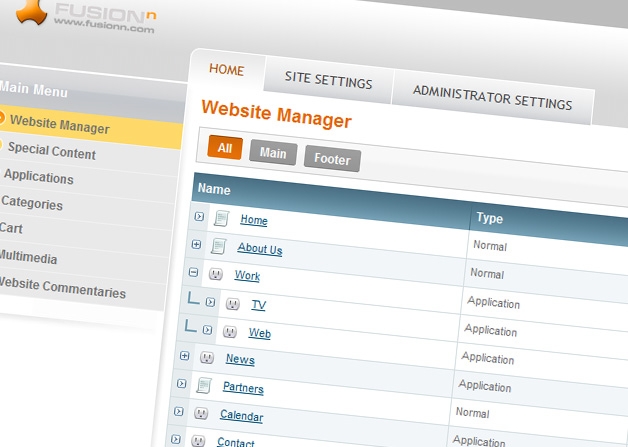The image size is (628, 447).
Task: Collapse the Work row
Action: coord(193,272)
